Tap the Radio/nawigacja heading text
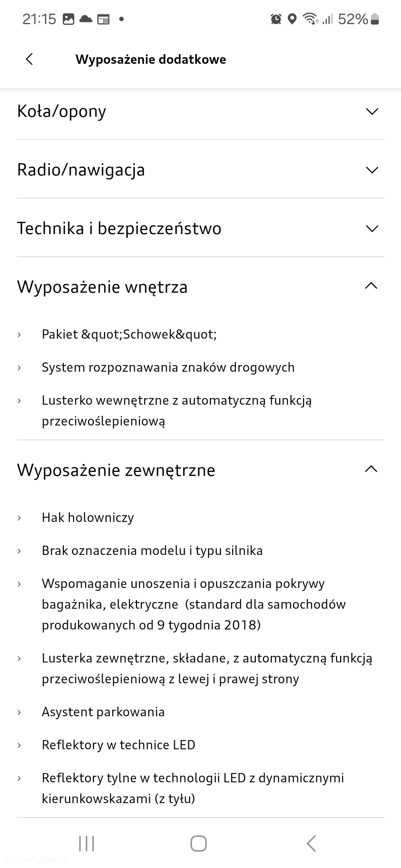The width and height of the screenshot is (401, 868). pyautogui.click(x=81, y=170)
